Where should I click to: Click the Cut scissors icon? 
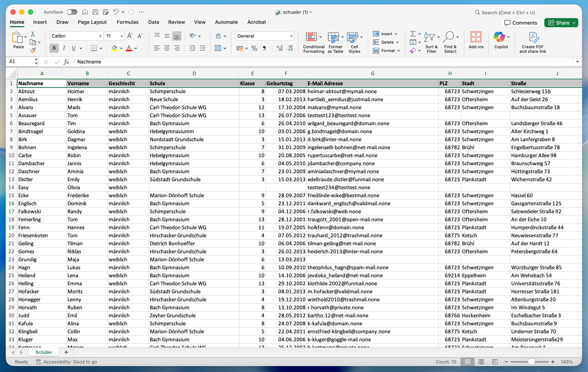click(x=33, y=34)
